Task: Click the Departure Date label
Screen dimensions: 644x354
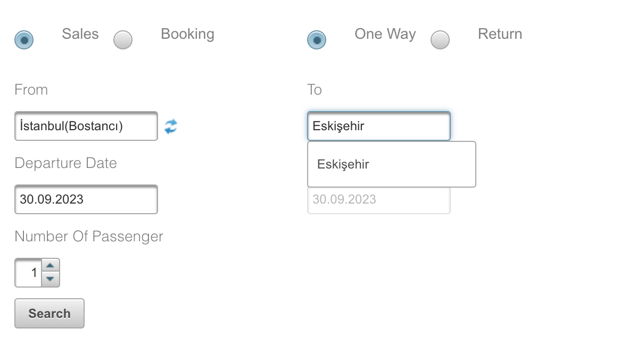Action: pyautogui.click(x=66, y=163)
